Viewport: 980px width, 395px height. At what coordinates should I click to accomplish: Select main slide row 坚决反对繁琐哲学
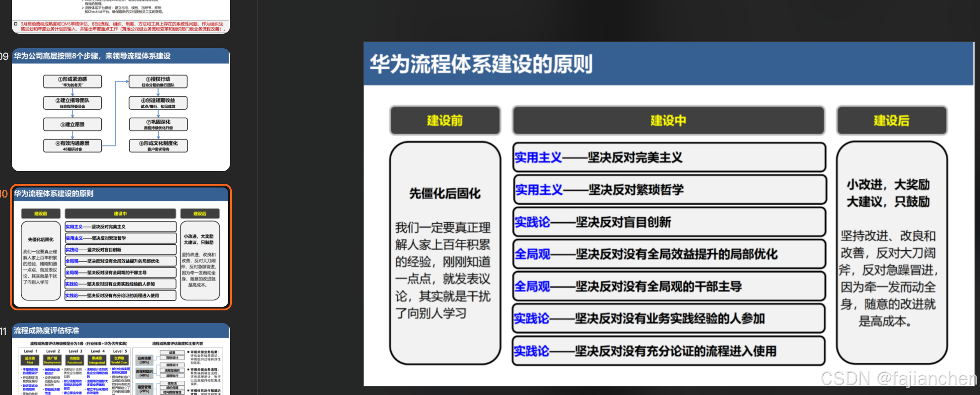tap(669, 190)
